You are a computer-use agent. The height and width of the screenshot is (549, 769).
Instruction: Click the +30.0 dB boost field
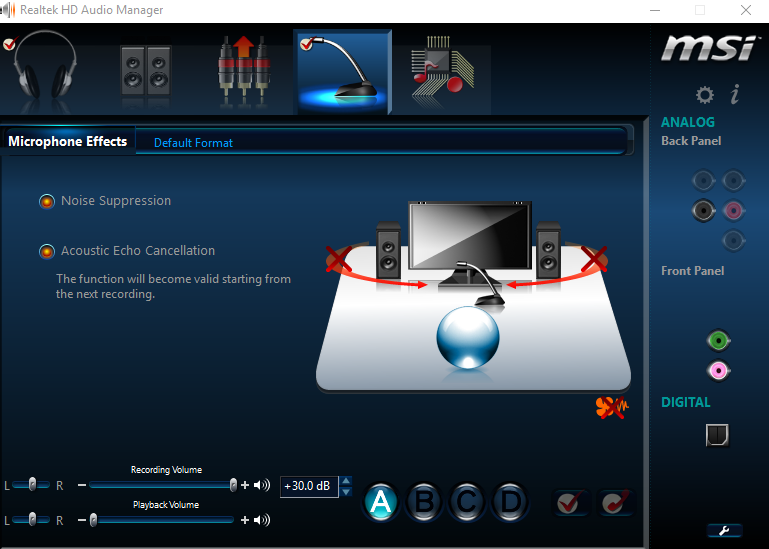tap(309, 486)
